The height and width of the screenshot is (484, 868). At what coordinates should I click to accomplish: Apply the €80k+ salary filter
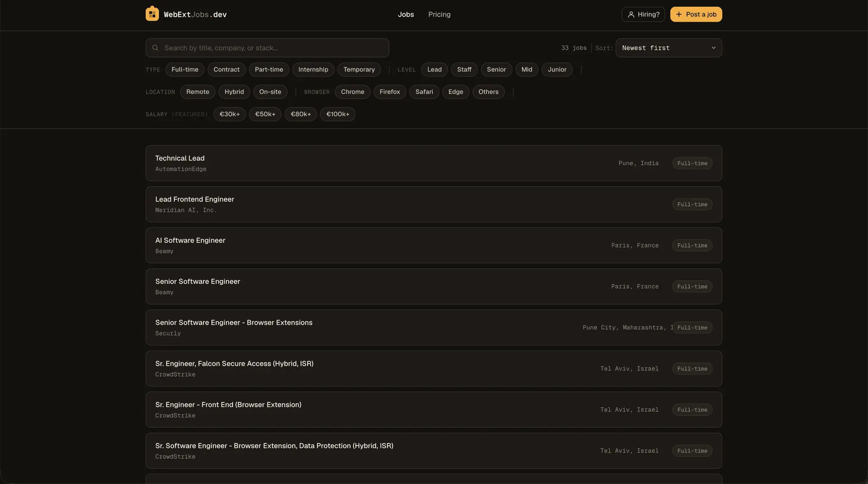pos(301,114)
